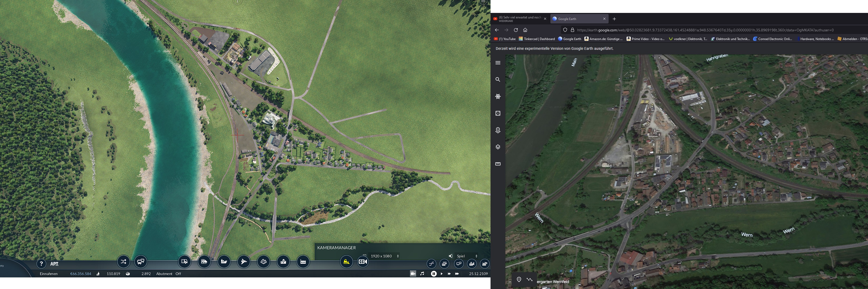Click the help question mark button
868x289 pixels.
coord(41,264)
